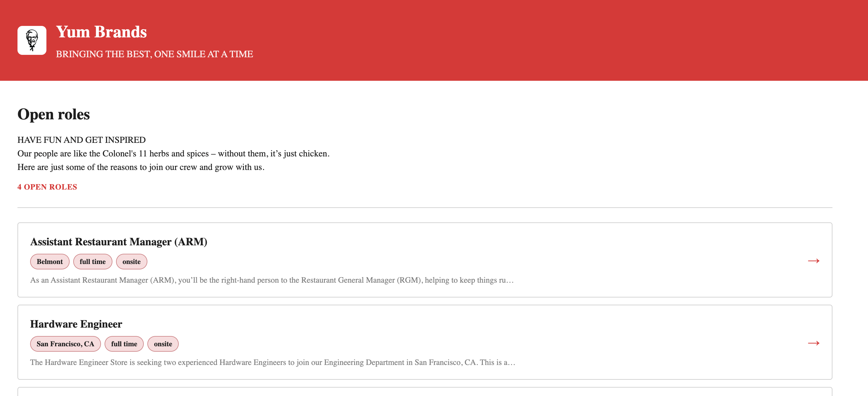Click the Hardware Engineer description snippet

(273, 362)
